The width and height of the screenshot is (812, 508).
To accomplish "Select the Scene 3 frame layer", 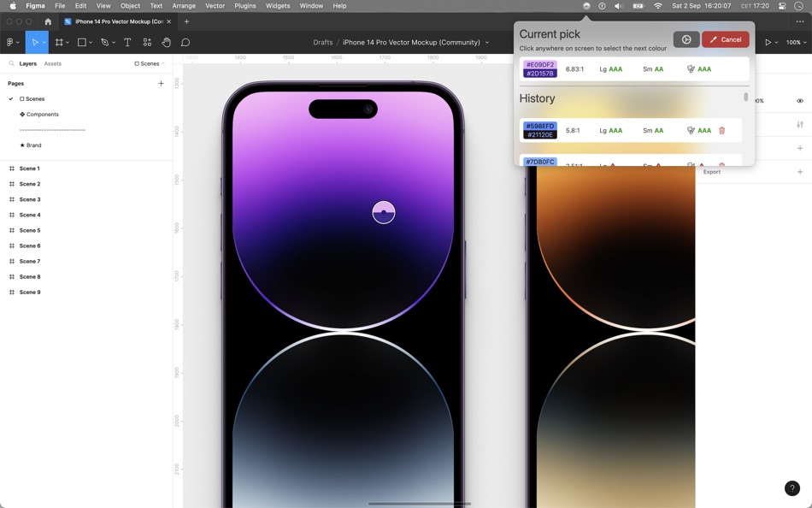I will 30,199.
